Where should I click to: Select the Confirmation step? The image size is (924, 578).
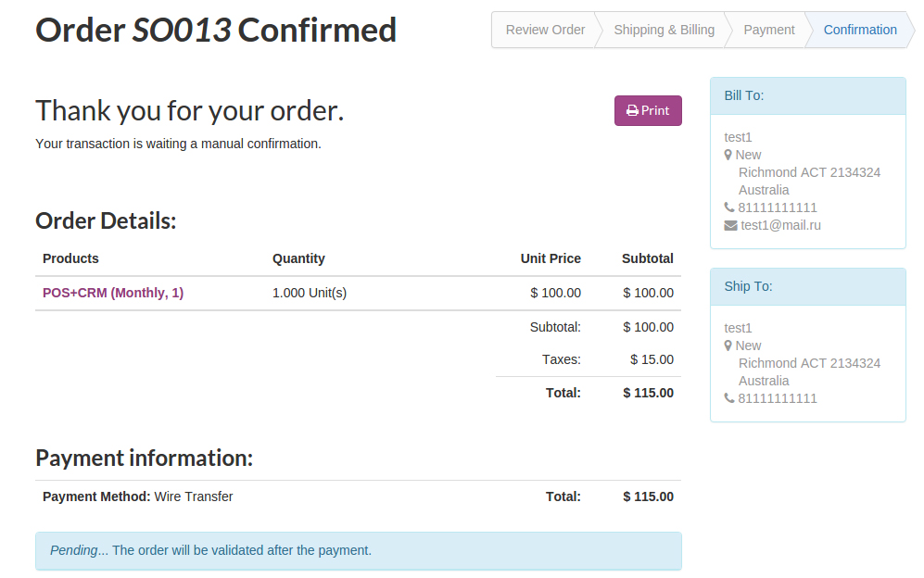(860, 30)
